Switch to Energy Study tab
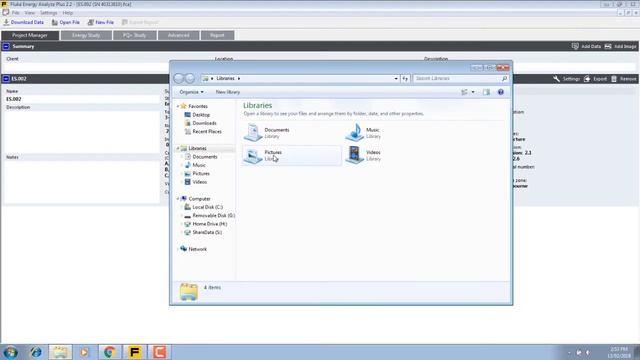 point(86,36)
